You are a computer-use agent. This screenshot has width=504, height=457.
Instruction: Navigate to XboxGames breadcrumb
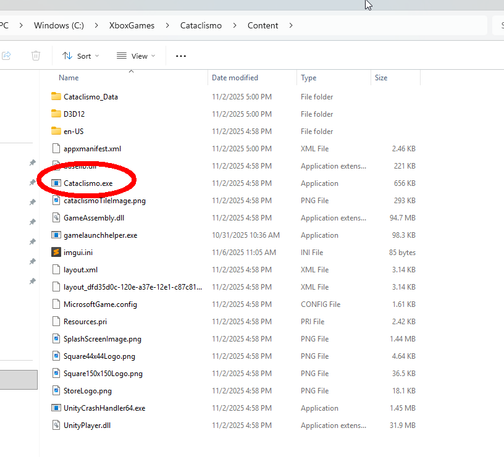(x=132, y=26)
